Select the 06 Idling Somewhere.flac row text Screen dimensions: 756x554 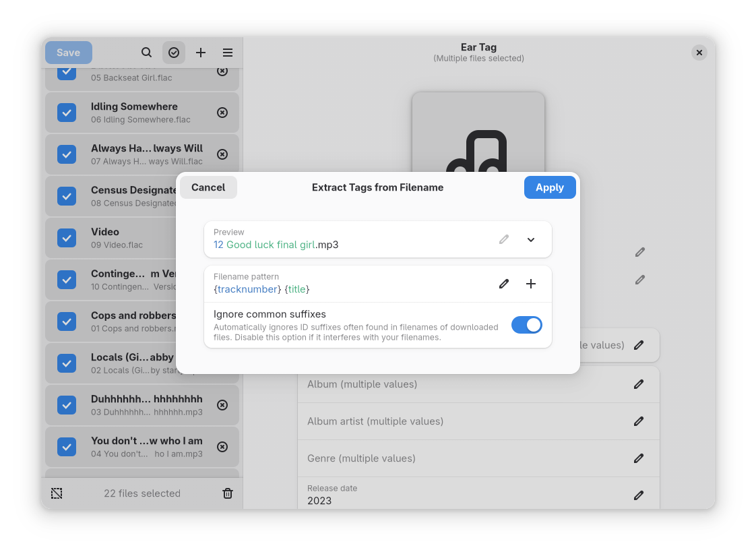[x=141, y=119]
